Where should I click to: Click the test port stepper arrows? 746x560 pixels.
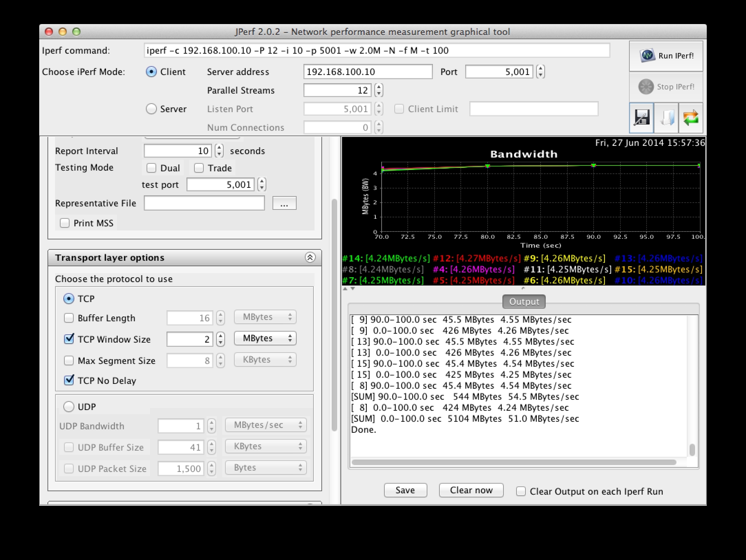click(x=262, y=184)
